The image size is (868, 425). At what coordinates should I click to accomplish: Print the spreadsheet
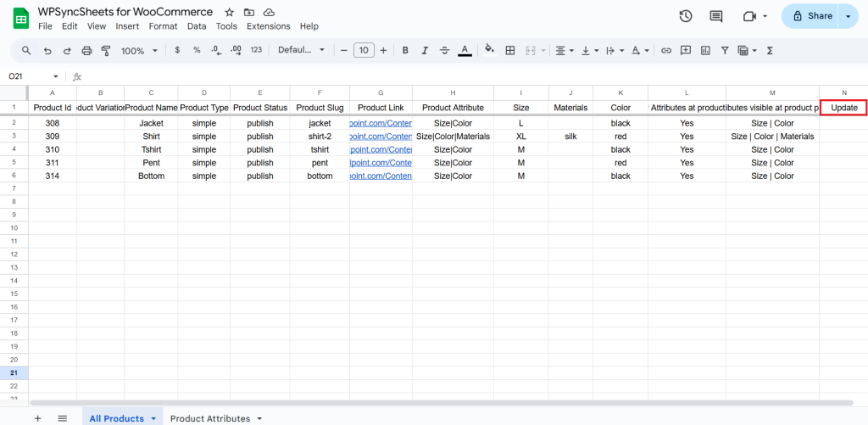click(x=87, y=50)
